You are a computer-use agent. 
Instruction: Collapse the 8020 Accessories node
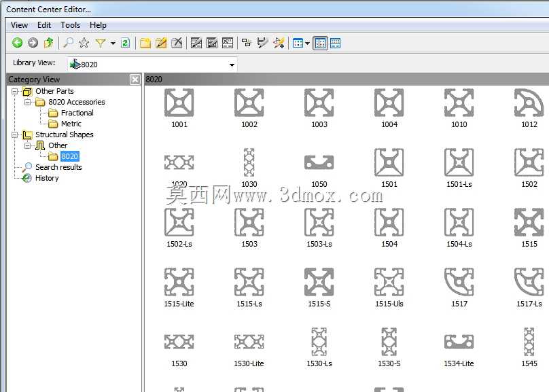[27, 102]
